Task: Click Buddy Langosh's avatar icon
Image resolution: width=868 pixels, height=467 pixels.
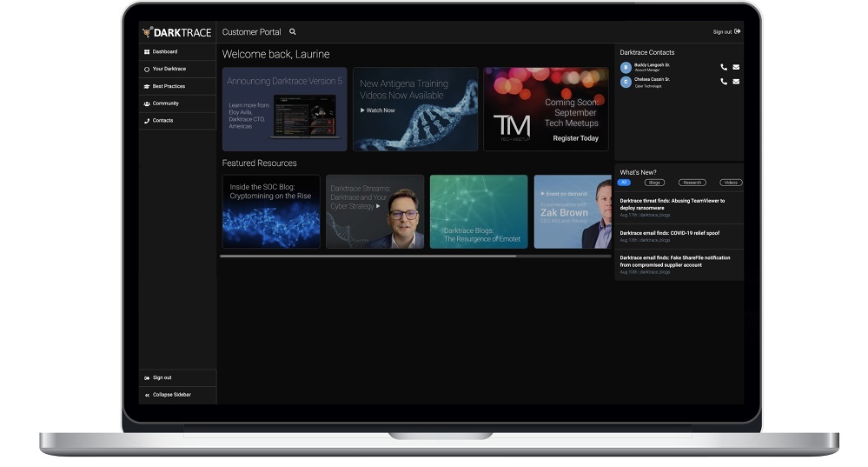Action: point(626,67)
